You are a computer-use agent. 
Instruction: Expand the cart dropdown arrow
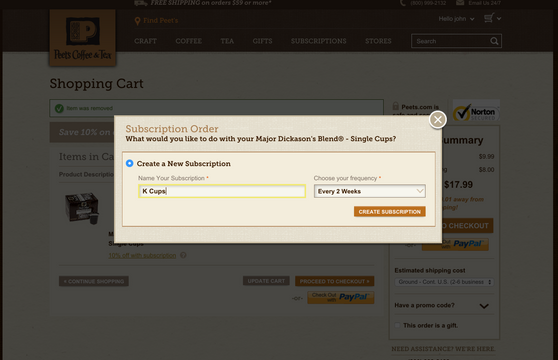pyautogui.click(x=499, y=18)
